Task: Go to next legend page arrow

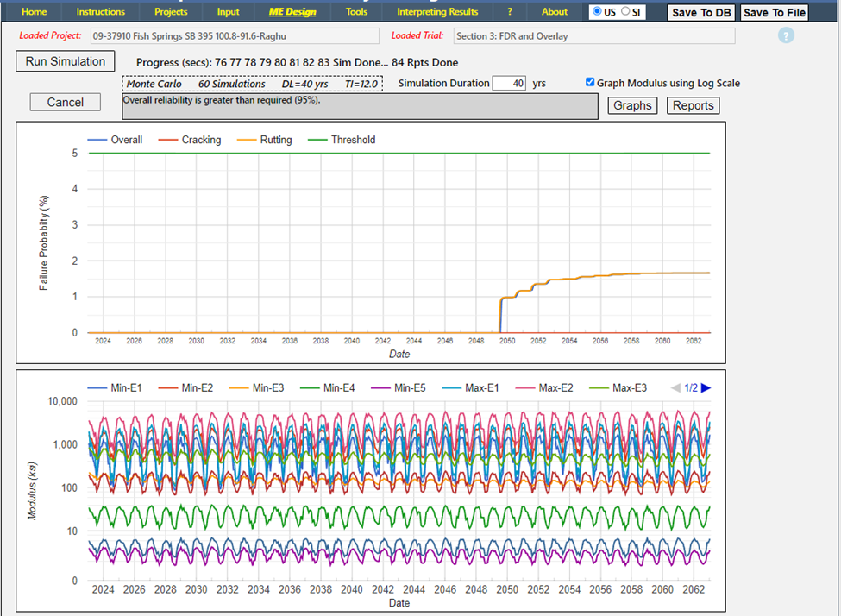Action: click(x=706, y=388)
